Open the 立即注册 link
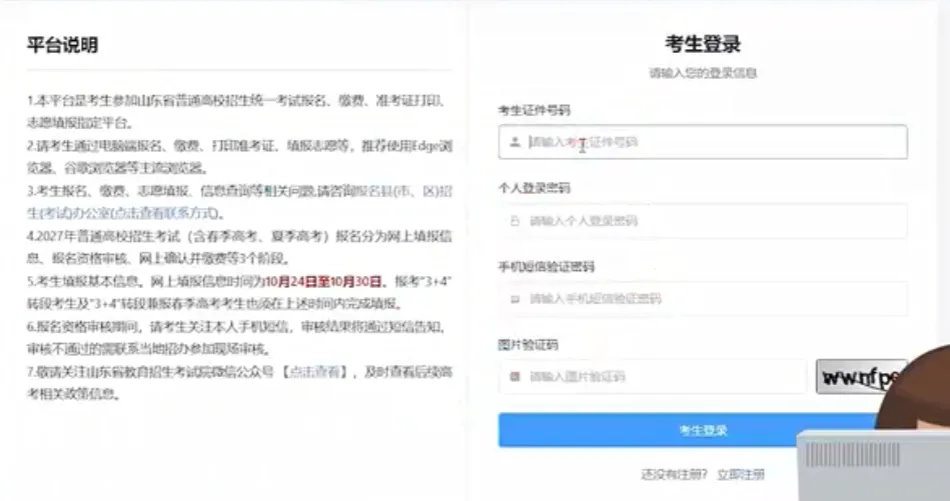The height and width of the screenshot is (501, 950). [740, 474]
